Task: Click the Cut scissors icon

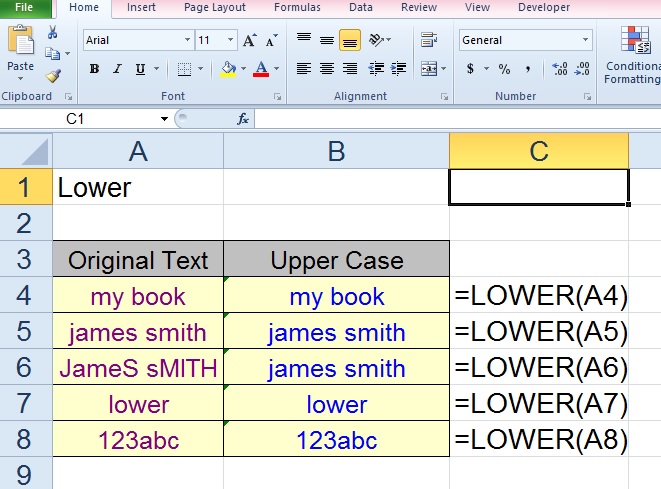Action: pyautogui.click(x=52, y=33)
